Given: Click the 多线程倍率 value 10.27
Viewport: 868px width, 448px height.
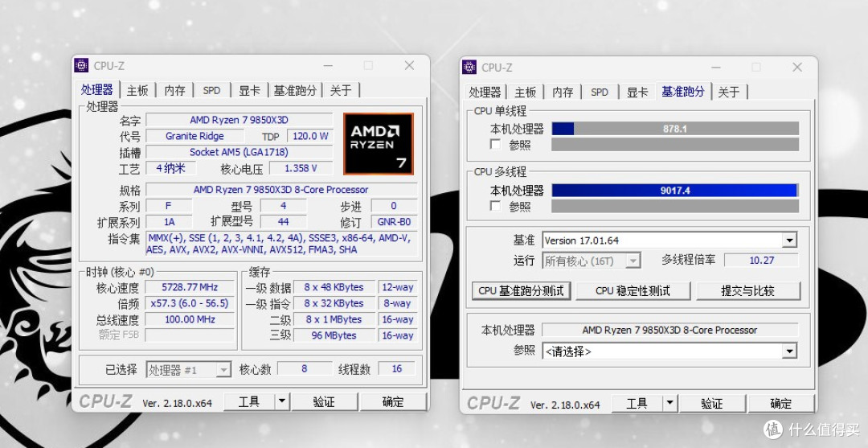Looking at the screenshot, I should coord(762,261).
